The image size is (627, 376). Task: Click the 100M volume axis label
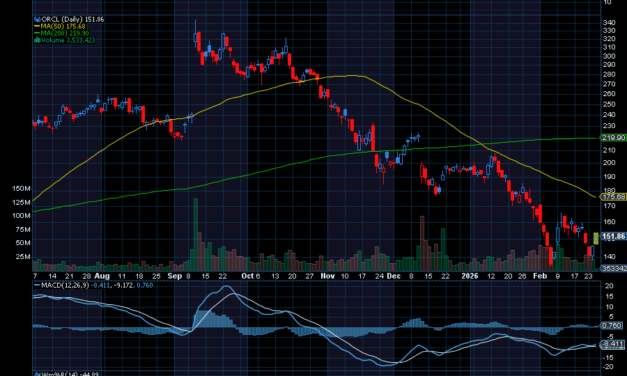point(21,216)
